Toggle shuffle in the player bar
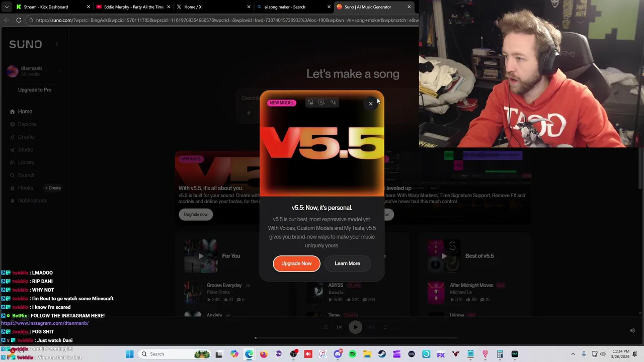Screen dimensions: 644x362 coord(325,327)
